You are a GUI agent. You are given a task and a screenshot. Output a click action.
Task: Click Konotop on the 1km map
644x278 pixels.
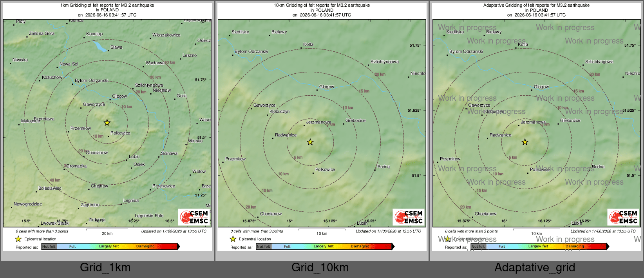coord(94,34)
